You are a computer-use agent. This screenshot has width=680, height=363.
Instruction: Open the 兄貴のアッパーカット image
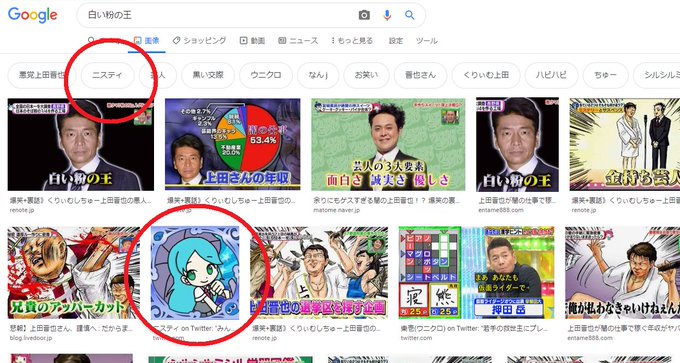(73, 272)
